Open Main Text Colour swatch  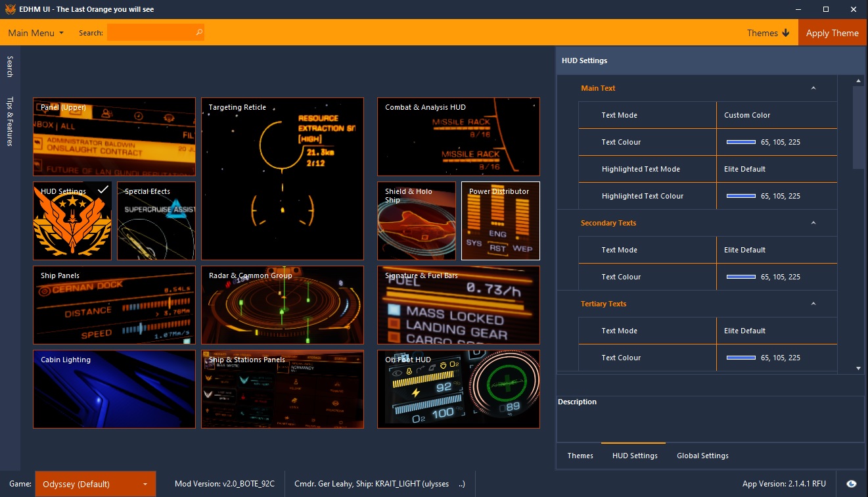(741, 142)
